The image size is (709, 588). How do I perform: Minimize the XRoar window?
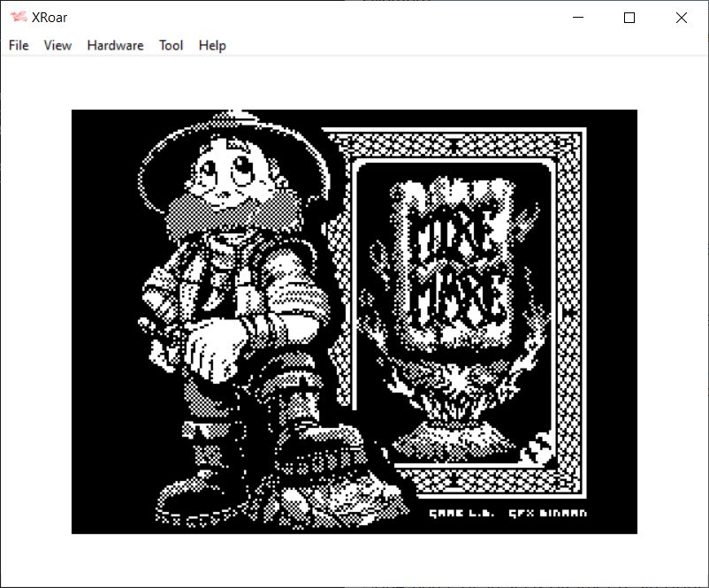(x=578, y=18)
